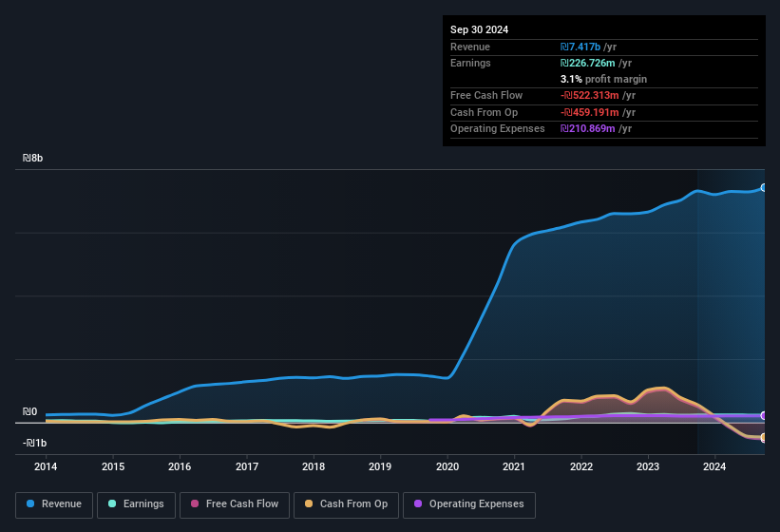The image size is (780, 532).
Task: Click the 2024 x-axis label
Action: coord(714,466)
